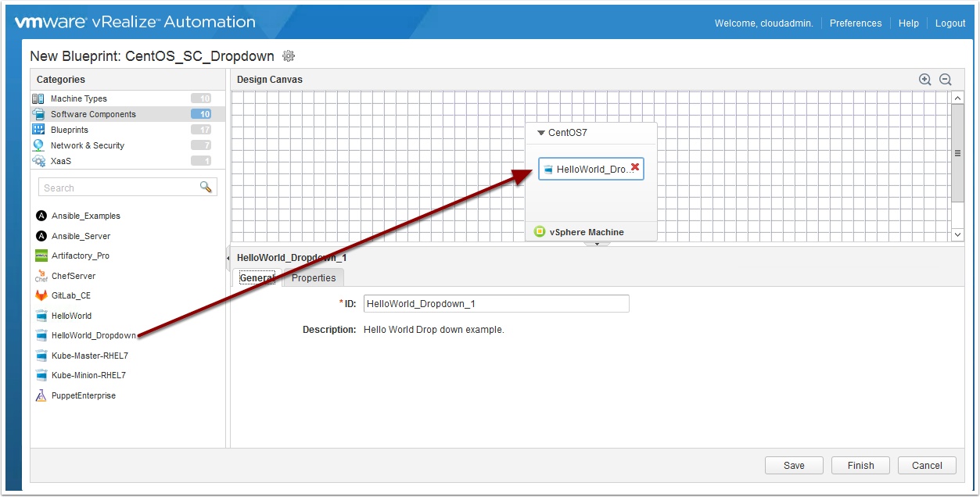Click the vmware vRealize Automation logo
The image size is (980, 497).
click(135, 22)
